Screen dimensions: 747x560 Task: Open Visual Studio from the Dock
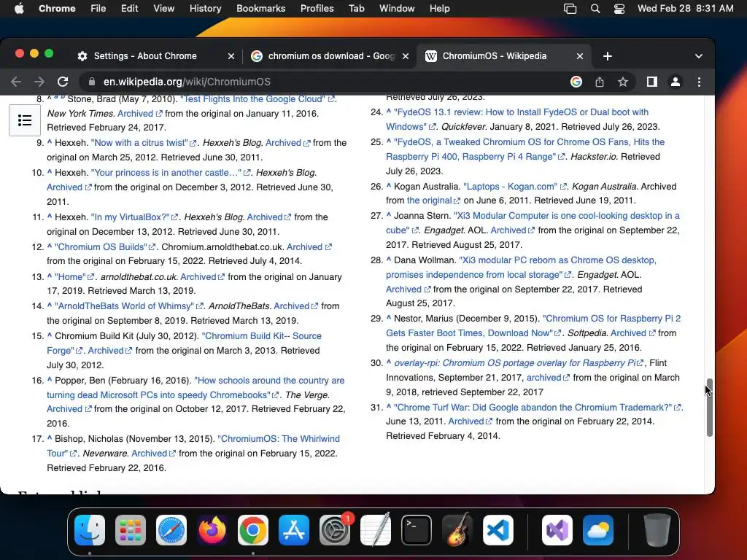click(x=557, y=530)
